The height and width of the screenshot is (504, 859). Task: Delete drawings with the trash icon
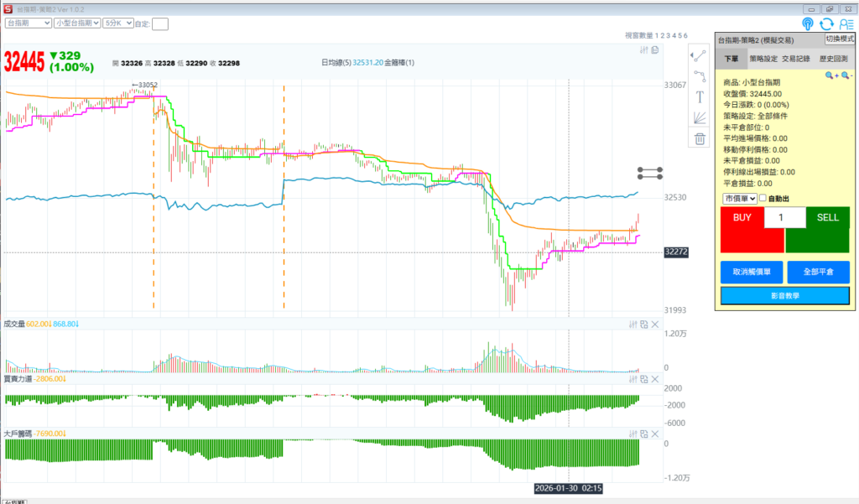pyautogui.click(x=699, y=139)
